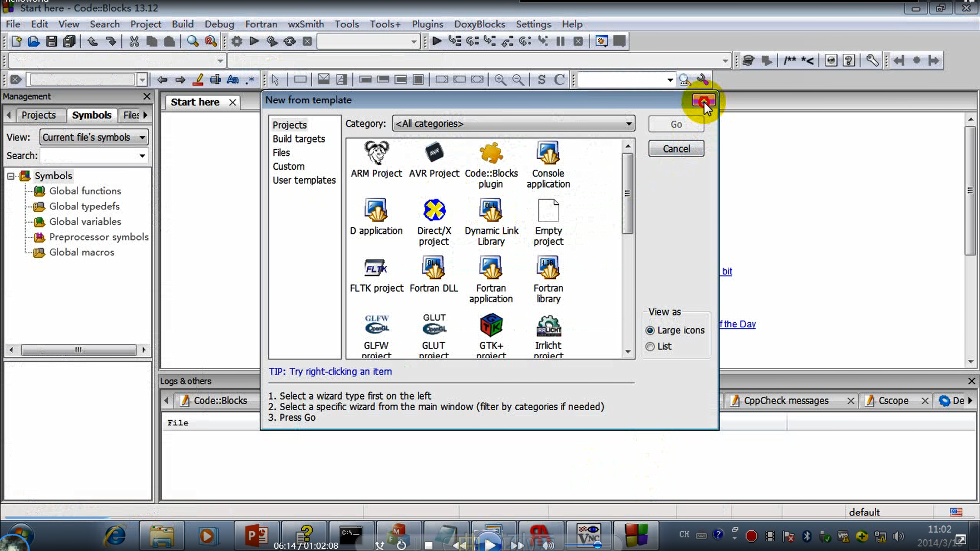Click the Build gear toolbar icon
Image resolution: width=980 pixels, height=551 pixels.
point(237,41)
